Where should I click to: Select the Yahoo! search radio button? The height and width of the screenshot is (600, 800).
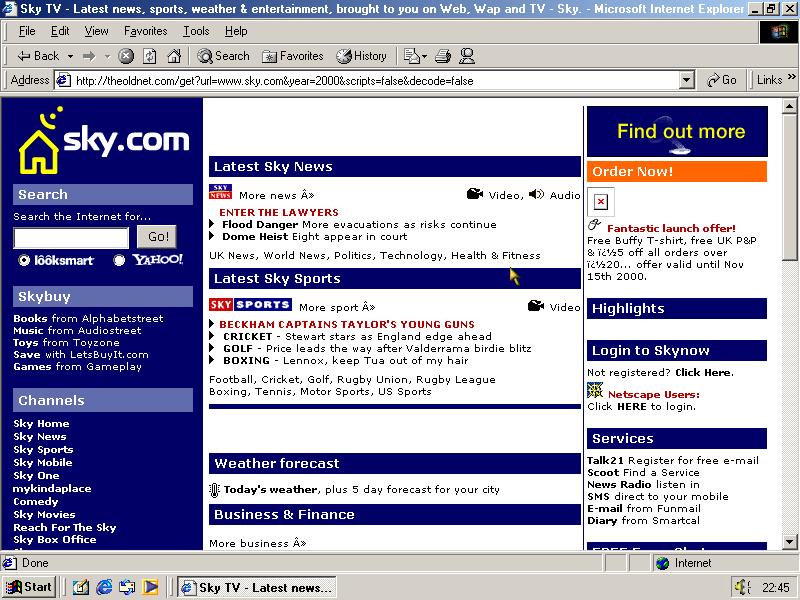(120, 260)
